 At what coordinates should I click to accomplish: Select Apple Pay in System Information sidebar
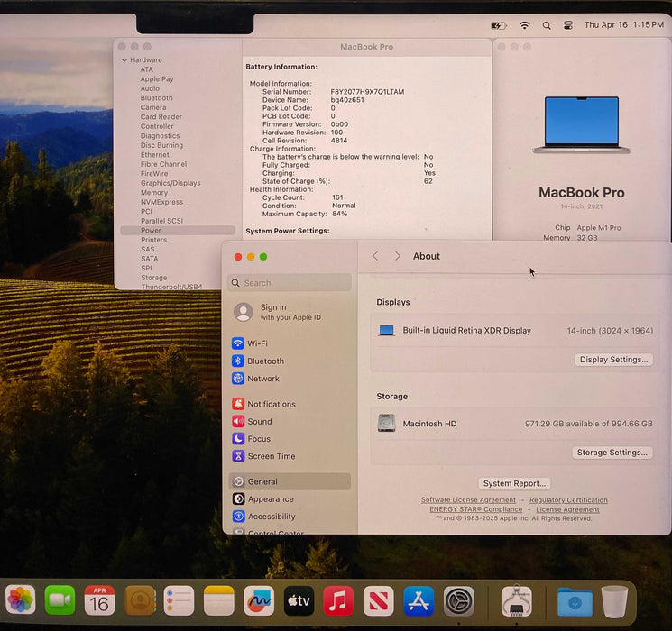tap(157, 78)
